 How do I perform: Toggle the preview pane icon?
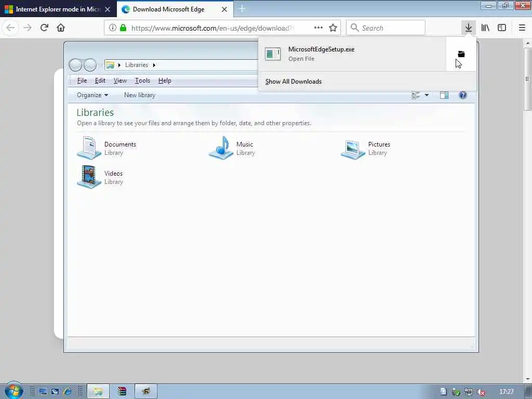click(x=444, y=96)
